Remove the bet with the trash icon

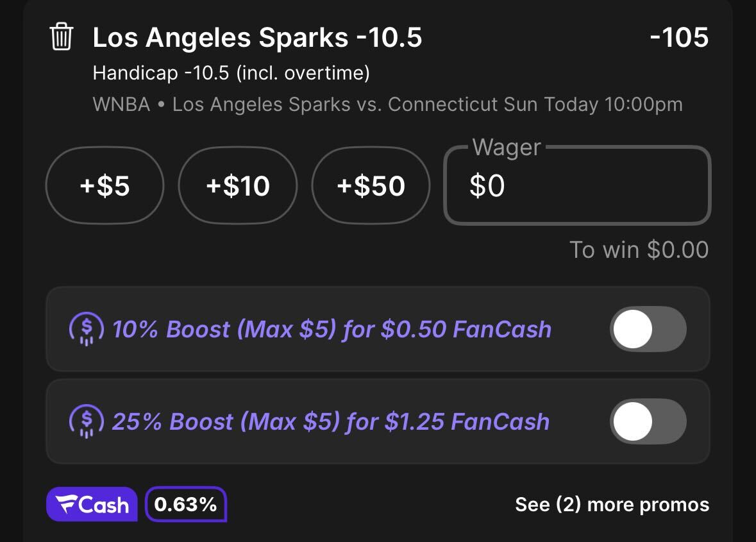(x=61, y=37)
